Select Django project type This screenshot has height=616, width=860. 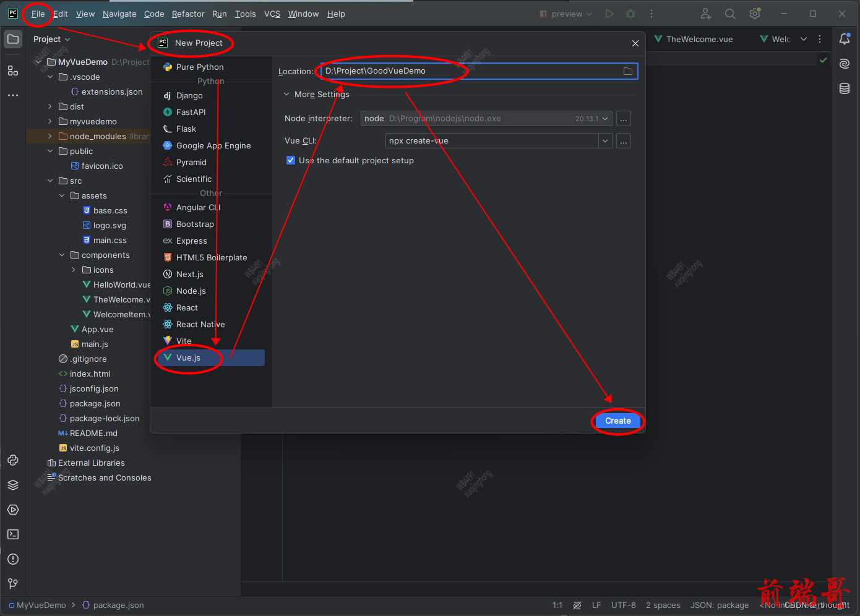tap(211, 95)
